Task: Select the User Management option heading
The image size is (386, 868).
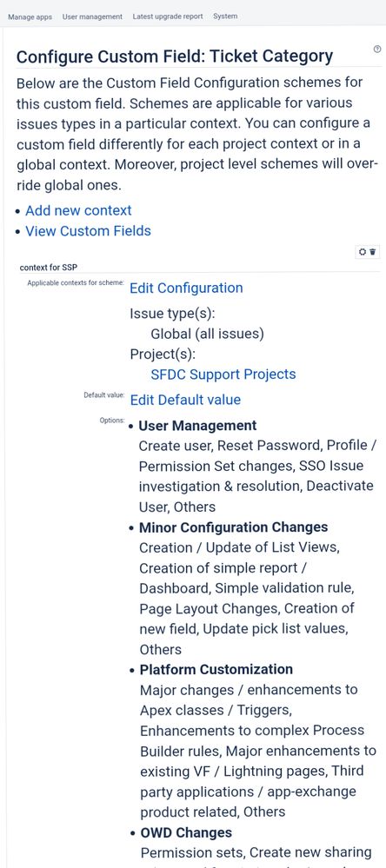Action: click(x=197, y=426)
